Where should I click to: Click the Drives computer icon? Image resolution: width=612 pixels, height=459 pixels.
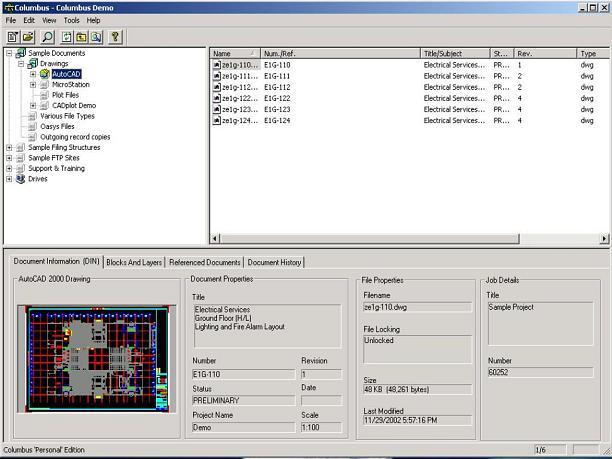(x=20, y=179)
